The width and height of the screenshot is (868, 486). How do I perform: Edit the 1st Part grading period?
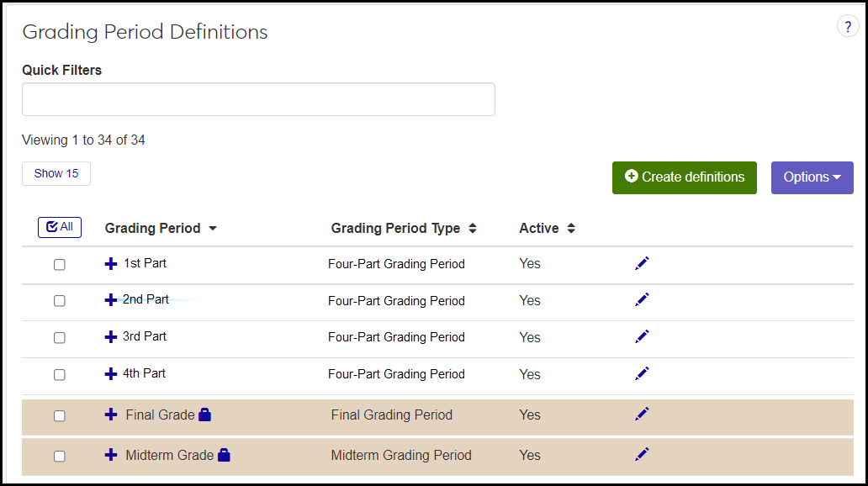tap(643, 264)
